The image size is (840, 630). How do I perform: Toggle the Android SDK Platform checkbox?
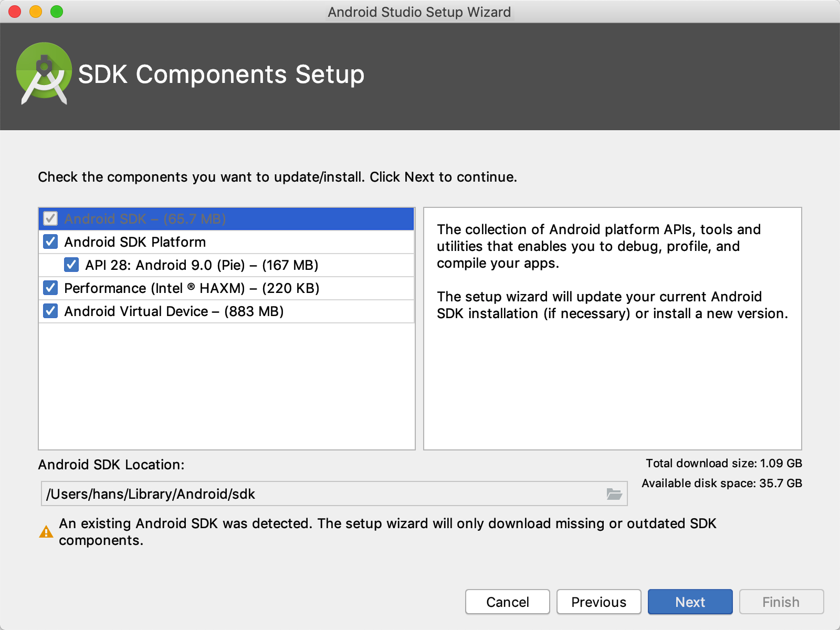50,242
